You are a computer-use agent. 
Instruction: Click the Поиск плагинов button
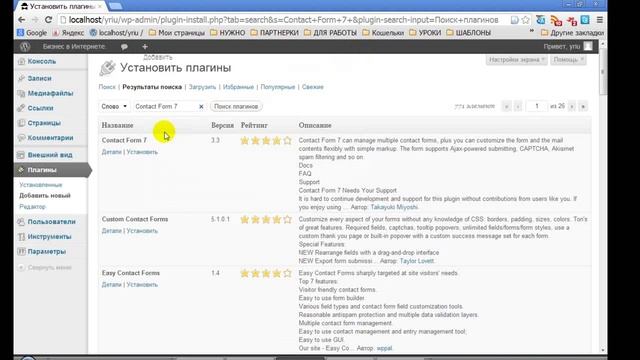click(x=236, y=106)
